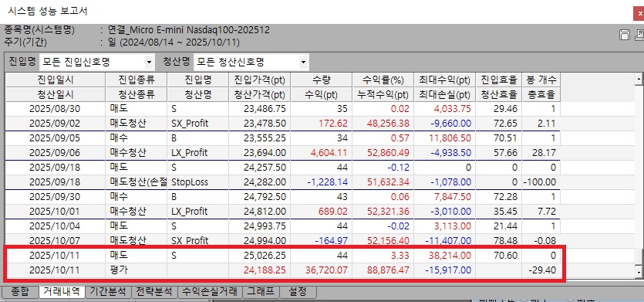The image size is (644, 302).
Task: Click the 수익률(%) column header
Action: click(x=383, y=80)
